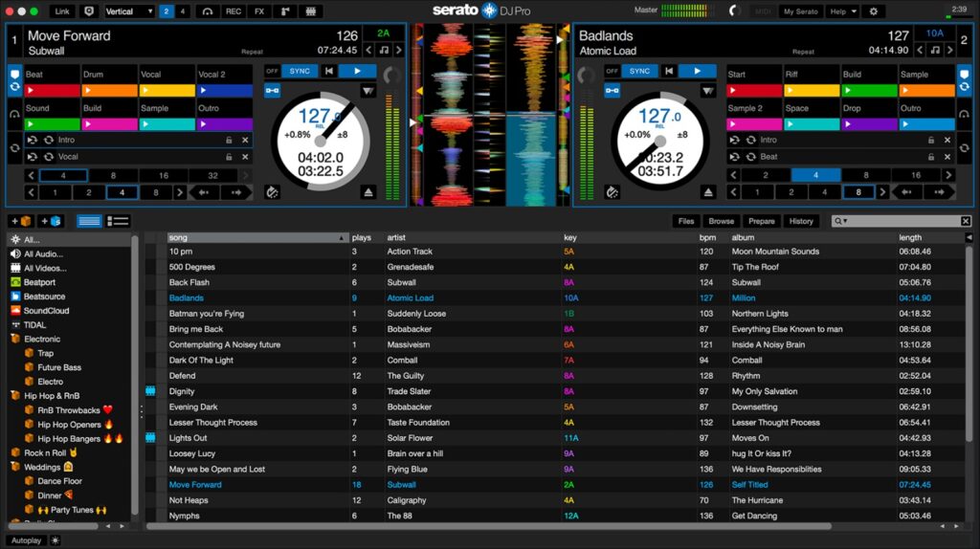Lock deck 1 Vocal saved loop
The width and height of the screenshot is (980, 549).
point(229,157)
